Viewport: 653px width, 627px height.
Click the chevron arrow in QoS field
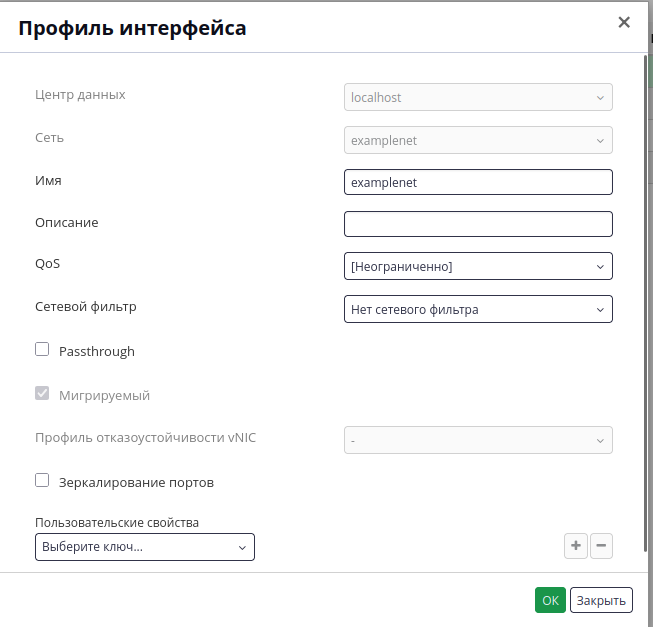pos(600,266)
